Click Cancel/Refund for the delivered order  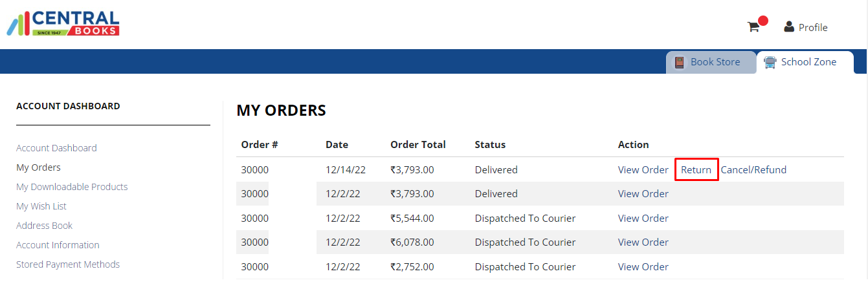pyautogui.click(x=753, y=170)
